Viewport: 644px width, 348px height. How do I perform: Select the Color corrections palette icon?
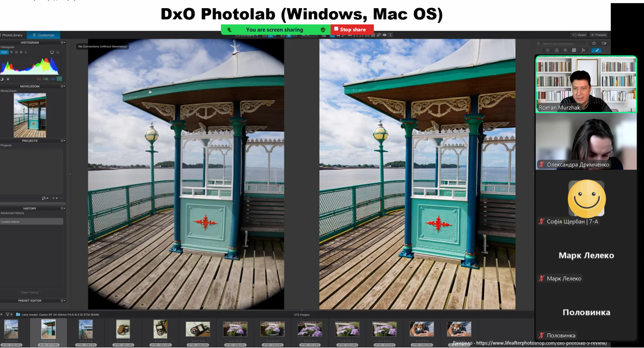(x=557, y=51)
